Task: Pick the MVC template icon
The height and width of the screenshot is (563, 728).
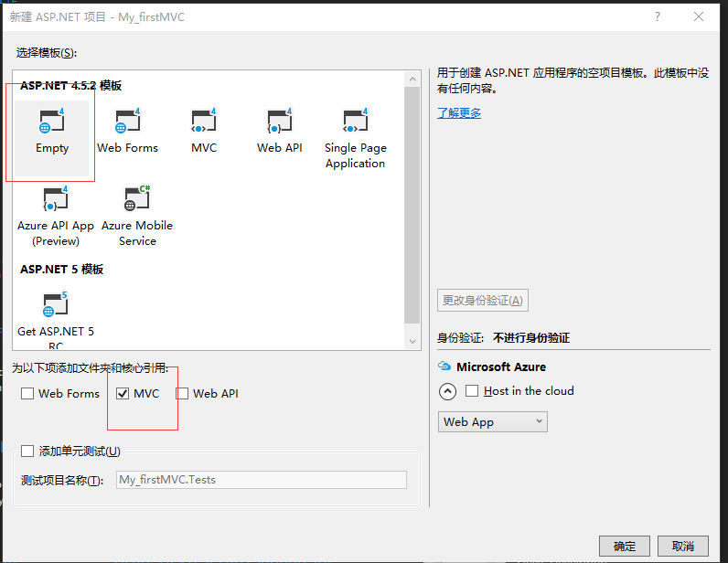Action: click(x=204, y=122)
